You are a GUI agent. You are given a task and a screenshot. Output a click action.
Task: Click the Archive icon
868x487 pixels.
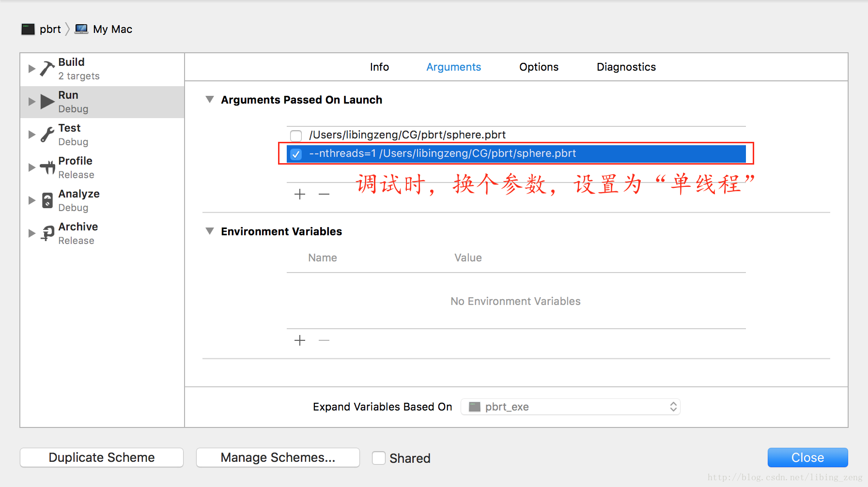47,233
